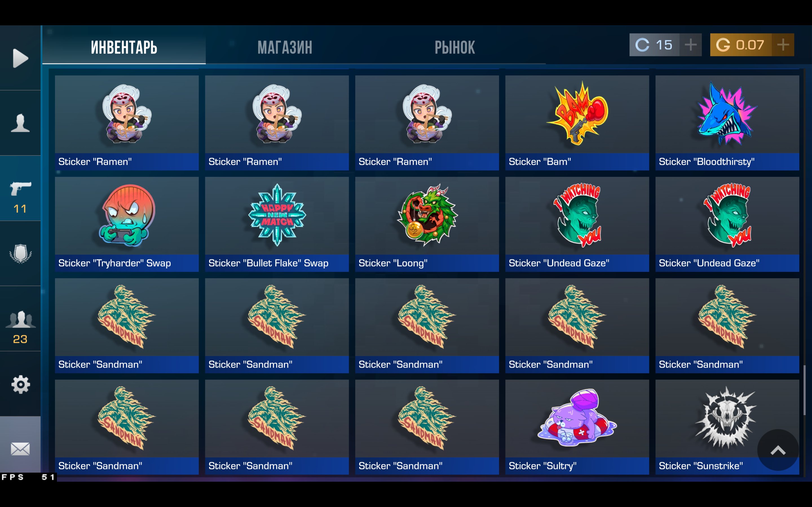Image resolution: width=812 pixels, height=507 pixels.
Task: Switch to the МАГАЗИН tab
Action: point(285,47)
